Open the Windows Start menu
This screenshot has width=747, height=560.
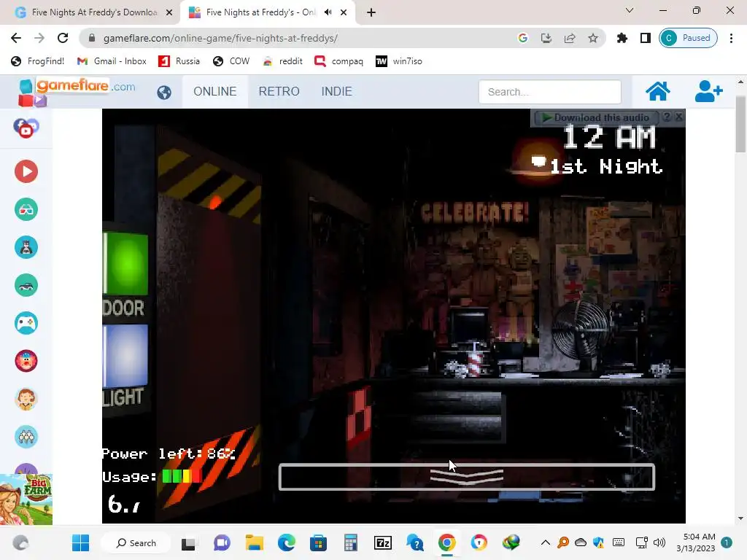(x=80, y=542)
